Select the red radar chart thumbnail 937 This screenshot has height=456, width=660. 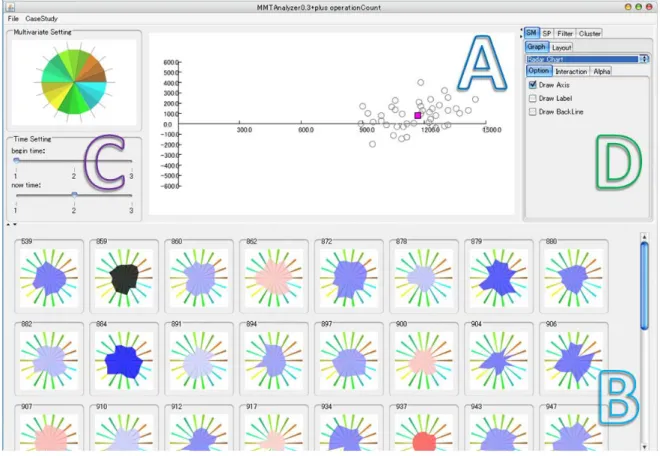tap(423, 432)
